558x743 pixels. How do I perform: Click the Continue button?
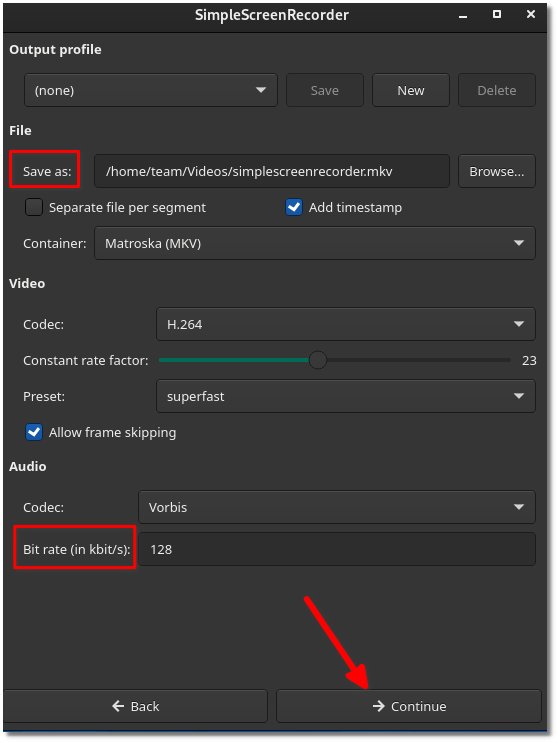(x=408, y=706)
